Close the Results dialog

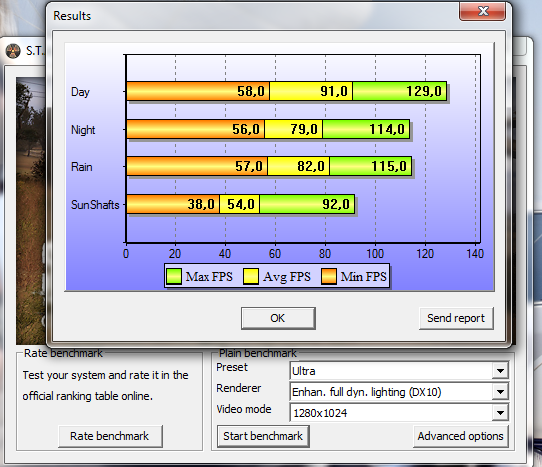(x=483, y=11)
